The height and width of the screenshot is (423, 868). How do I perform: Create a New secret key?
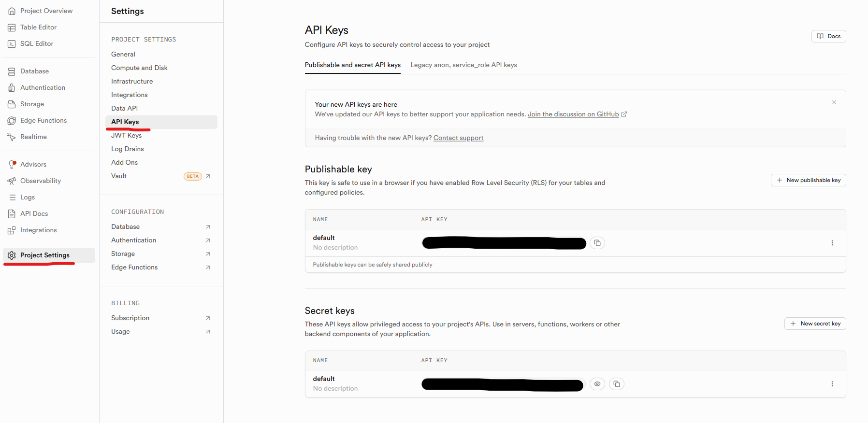pos(815,324)
